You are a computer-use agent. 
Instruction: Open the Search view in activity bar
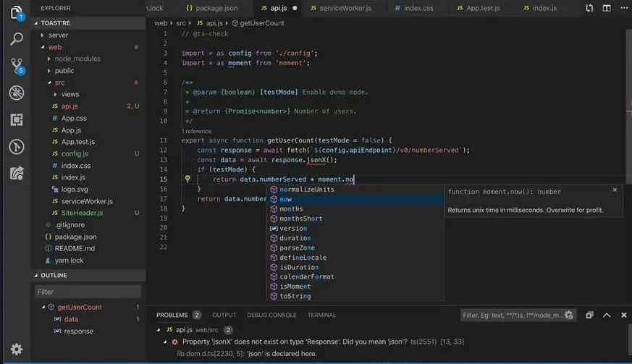pos(16,38)
